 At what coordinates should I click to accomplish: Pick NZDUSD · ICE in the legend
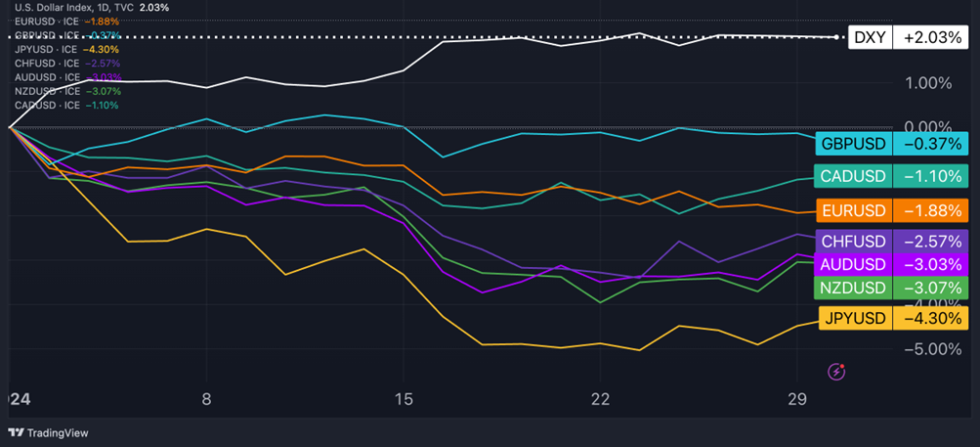46,90
